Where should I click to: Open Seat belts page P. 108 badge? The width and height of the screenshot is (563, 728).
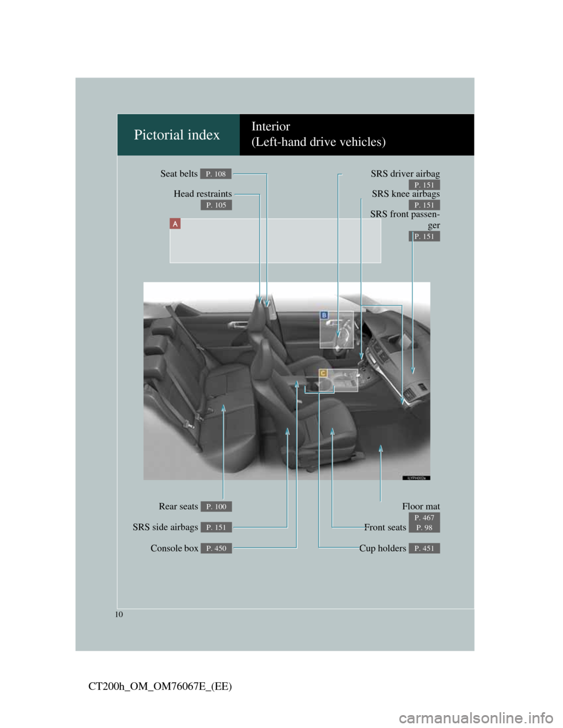tap(216, 174)
